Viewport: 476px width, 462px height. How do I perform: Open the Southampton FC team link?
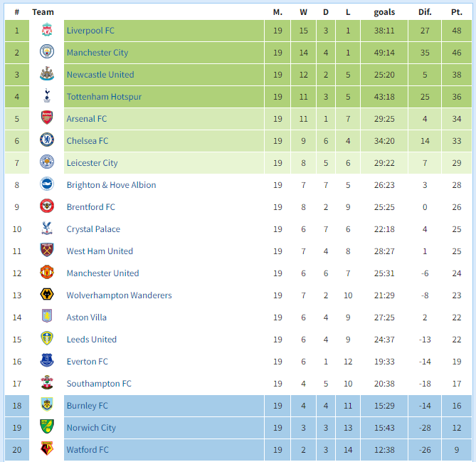[x=99, y=384]
